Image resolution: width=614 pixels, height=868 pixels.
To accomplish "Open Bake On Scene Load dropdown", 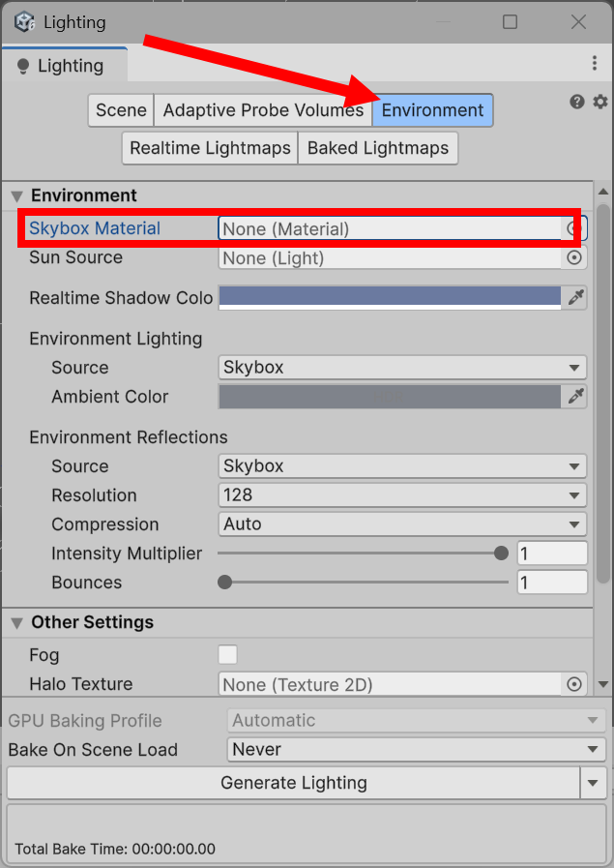I will click(417, 750).
